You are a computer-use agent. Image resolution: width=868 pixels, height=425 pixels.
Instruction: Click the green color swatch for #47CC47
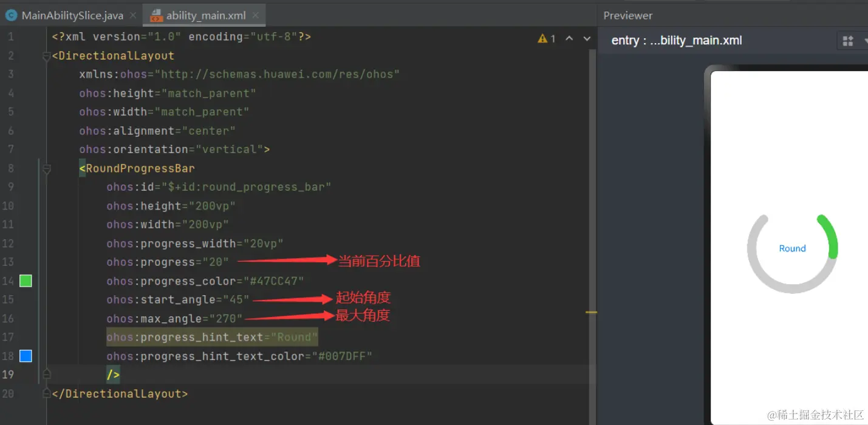tap(26, 280)
